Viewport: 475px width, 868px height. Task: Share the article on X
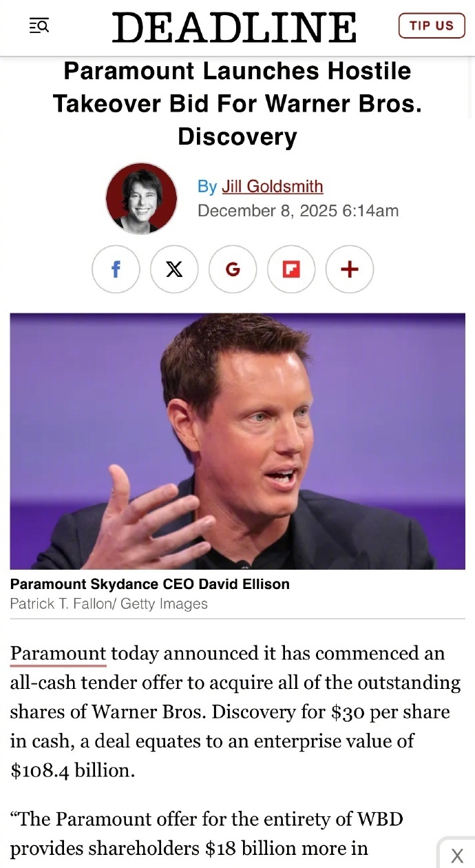click(x=174, y=269)
